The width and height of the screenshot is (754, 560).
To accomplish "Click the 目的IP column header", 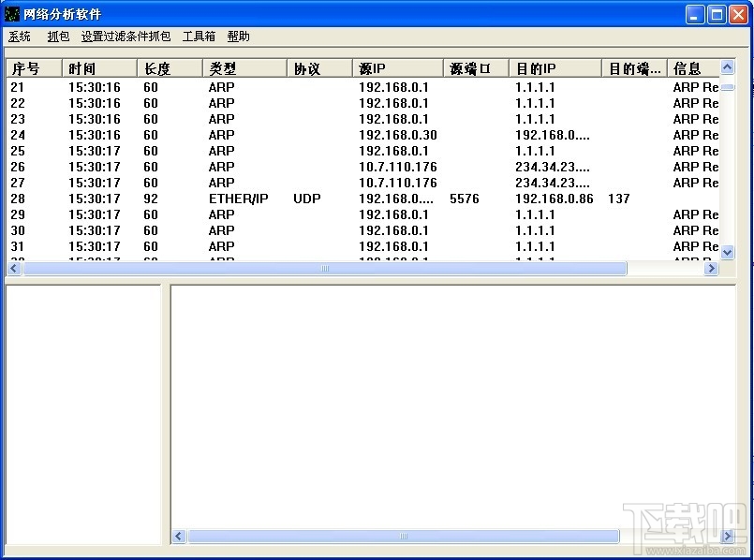I will (x=555, y=68).
